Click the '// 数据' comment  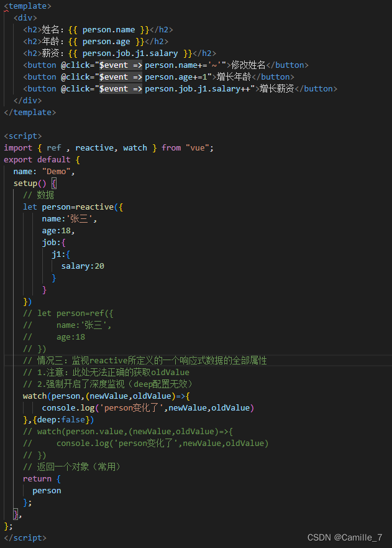[39, 195]
